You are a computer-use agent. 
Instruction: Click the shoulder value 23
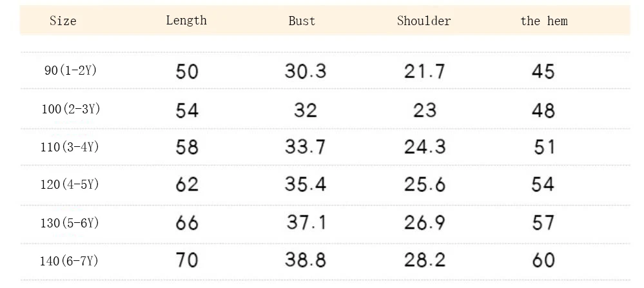425,110
